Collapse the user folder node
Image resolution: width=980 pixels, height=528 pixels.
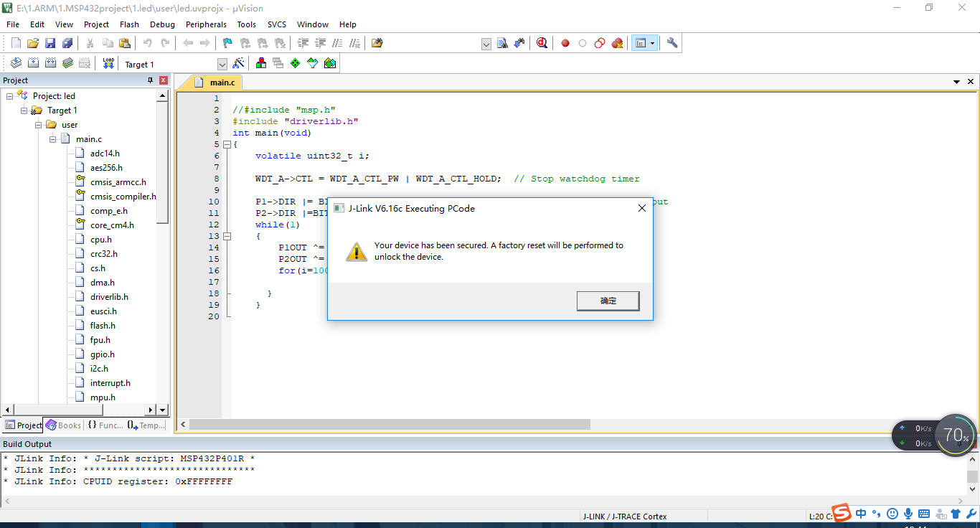[39, 125]
